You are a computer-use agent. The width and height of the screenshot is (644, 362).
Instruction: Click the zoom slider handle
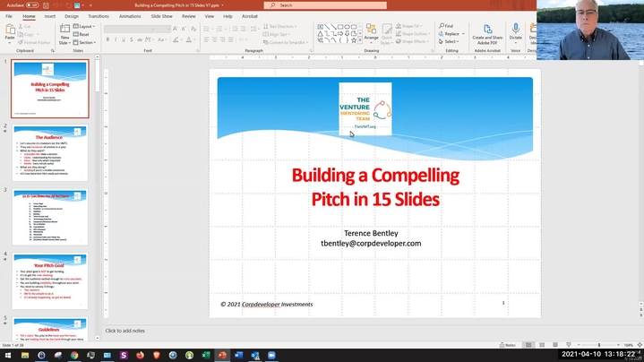599,345
